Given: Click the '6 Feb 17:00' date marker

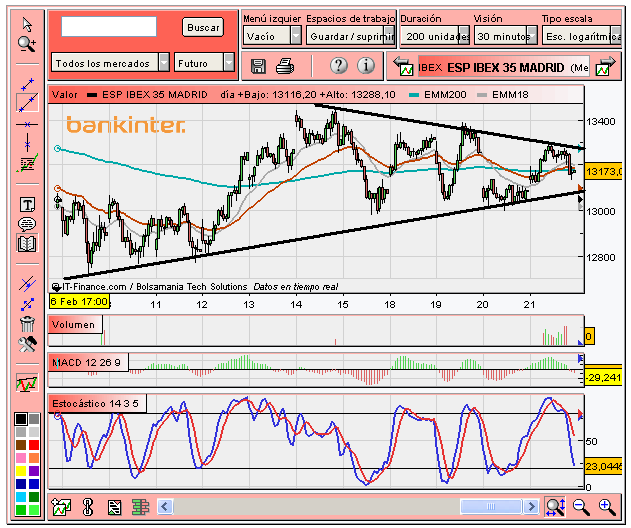Looking at the screenshot, I should click(x=79, y=302).
